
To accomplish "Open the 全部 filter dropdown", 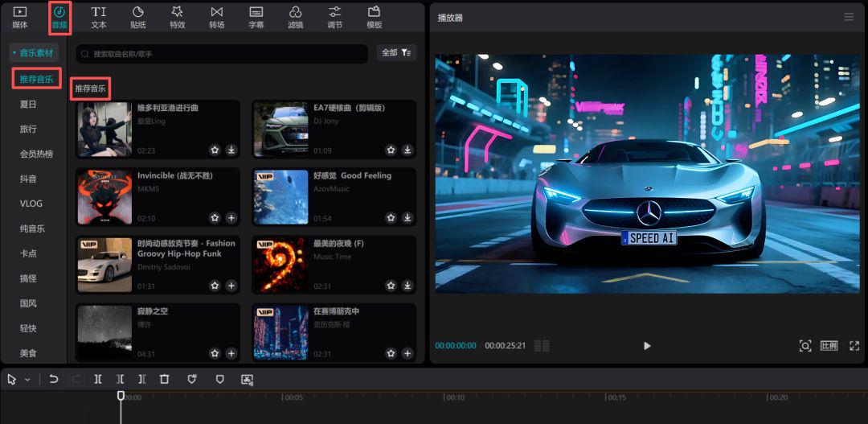I will (396, 53).
